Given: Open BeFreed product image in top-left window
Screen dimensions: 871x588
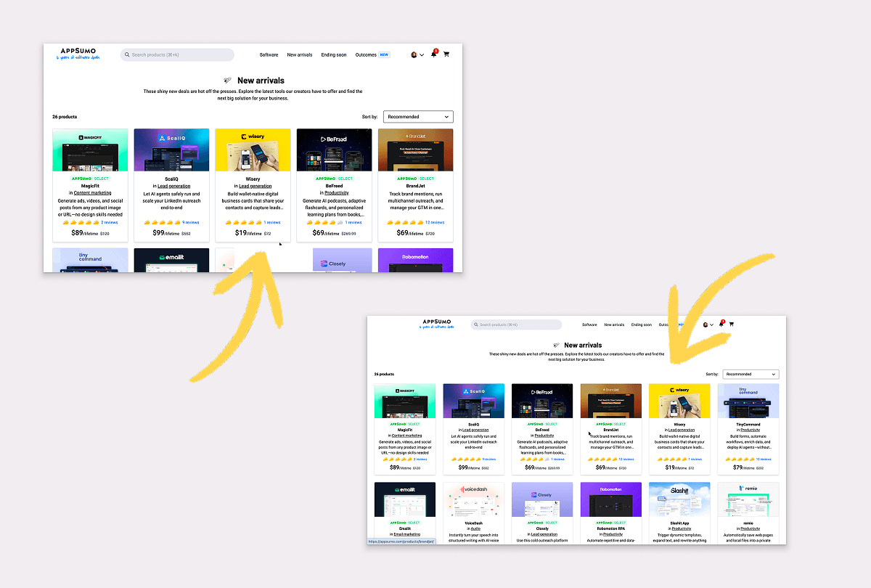Looking at the screenshot, I should coord(334,150).
